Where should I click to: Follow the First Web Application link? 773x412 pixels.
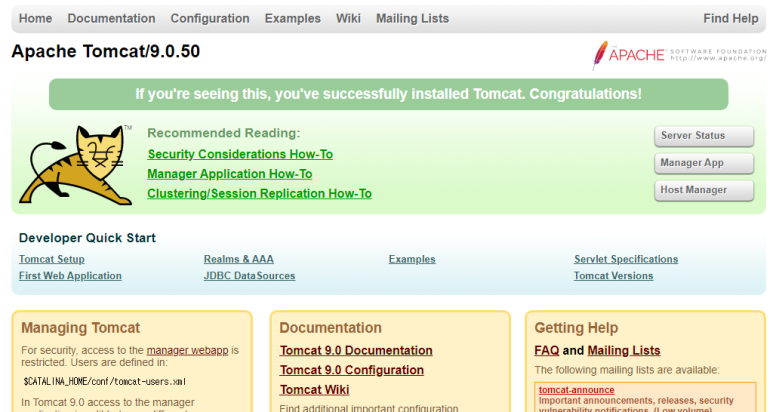(70, 276)
